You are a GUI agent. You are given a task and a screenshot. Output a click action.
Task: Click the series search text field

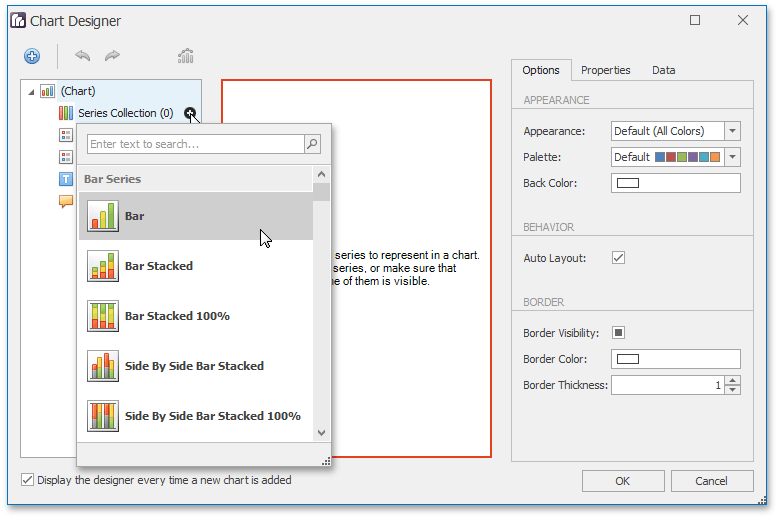point(195,144)
